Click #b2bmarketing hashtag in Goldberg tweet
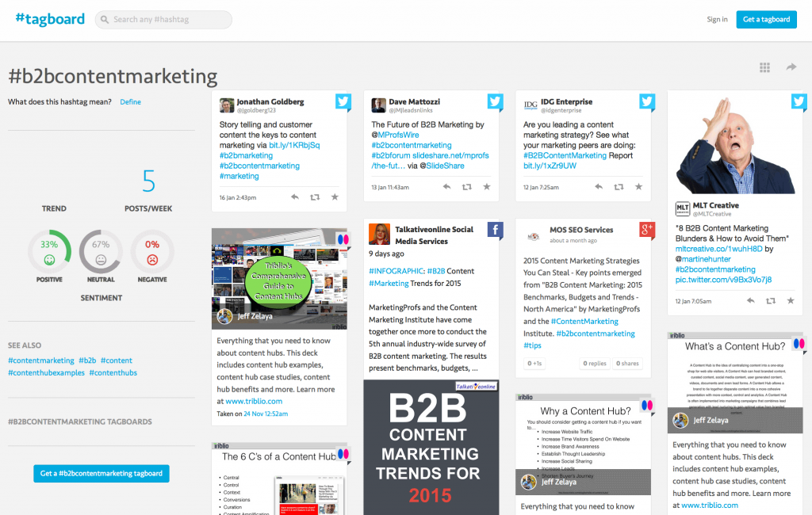Screen dimensions: 812x515 [246, 156]
